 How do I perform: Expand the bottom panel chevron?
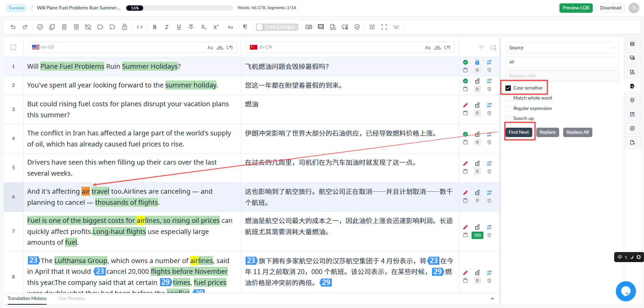(x=492, y=299)
